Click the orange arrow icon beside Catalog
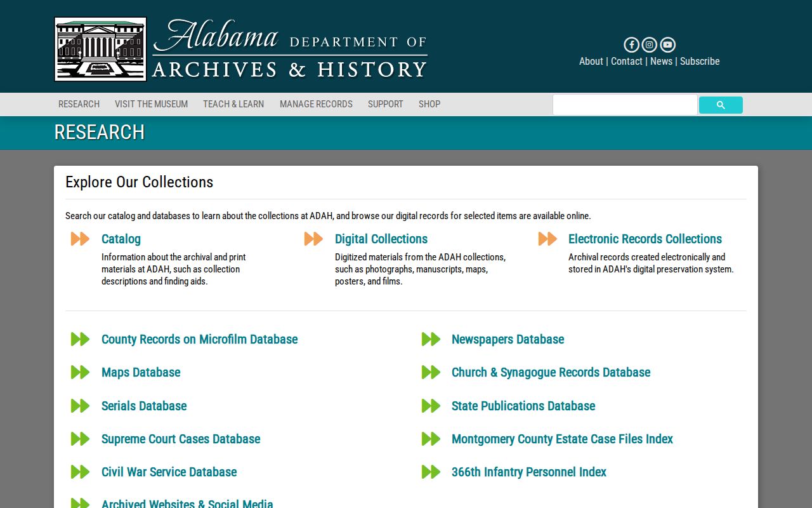The height and width of the screenshot is (508, 812). click(x=80, y=239)
